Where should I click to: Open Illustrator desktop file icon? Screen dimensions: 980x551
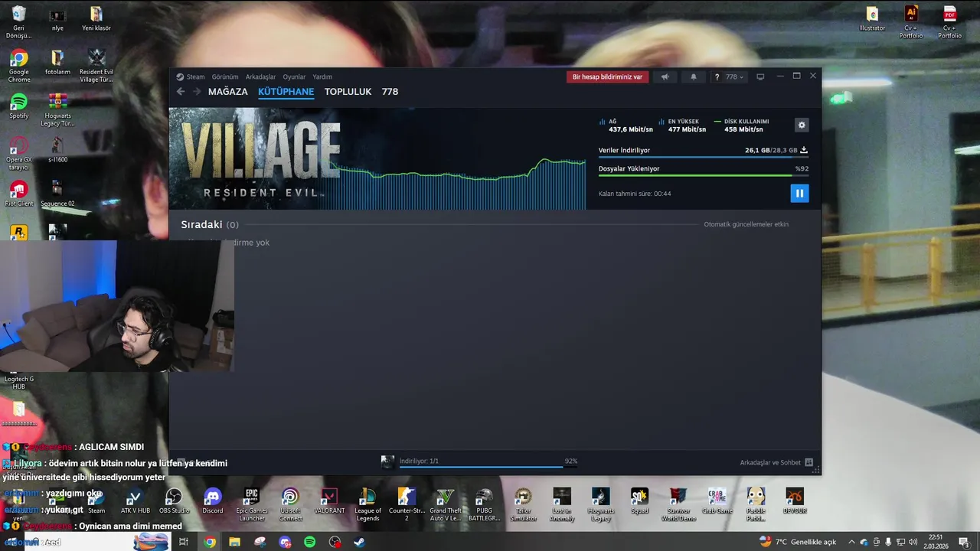pyautogui.click(x=872, y=19)
